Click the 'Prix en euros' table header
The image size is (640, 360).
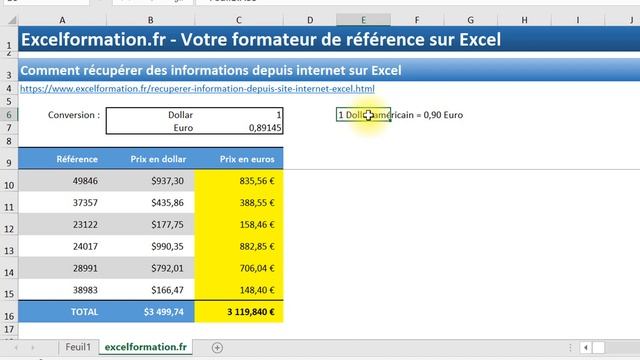239,159
